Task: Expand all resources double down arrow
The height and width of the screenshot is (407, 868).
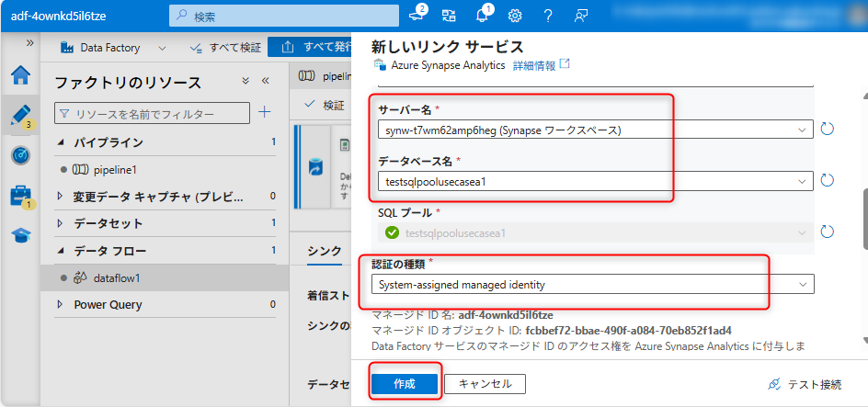Action: [246, 81]
